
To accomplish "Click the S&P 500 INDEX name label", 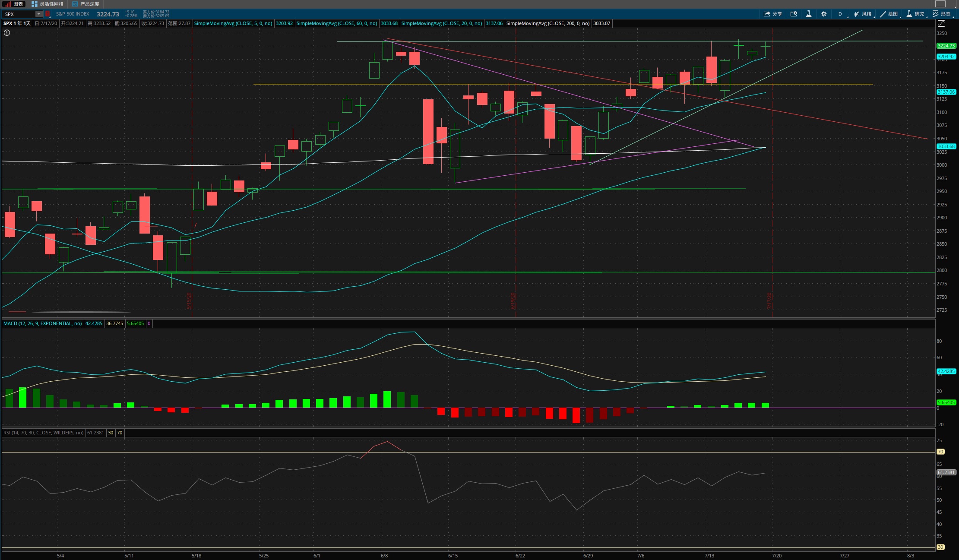I will pos(73,14).
